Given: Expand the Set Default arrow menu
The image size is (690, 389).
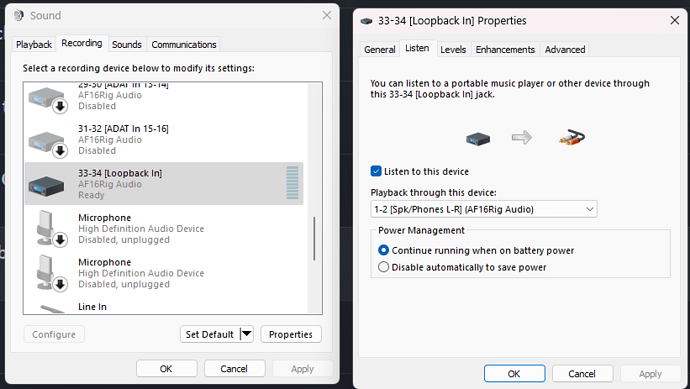Looking at the screenshot, I should point(247,334).
